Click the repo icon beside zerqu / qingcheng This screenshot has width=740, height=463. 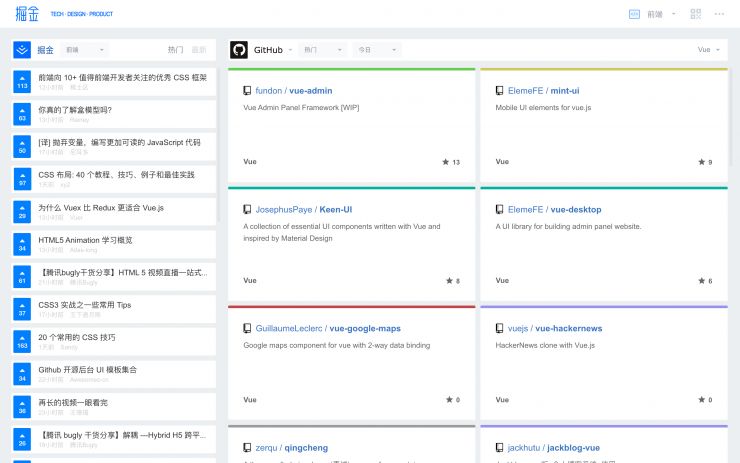[x=247, y=447]
